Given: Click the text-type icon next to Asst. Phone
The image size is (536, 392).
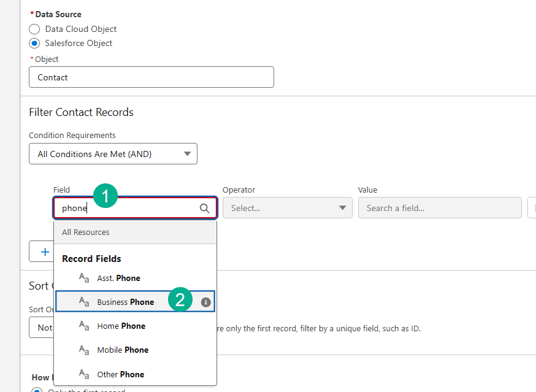Looking at the screenshot, I should pyautogui.click(x=85, y=278).
